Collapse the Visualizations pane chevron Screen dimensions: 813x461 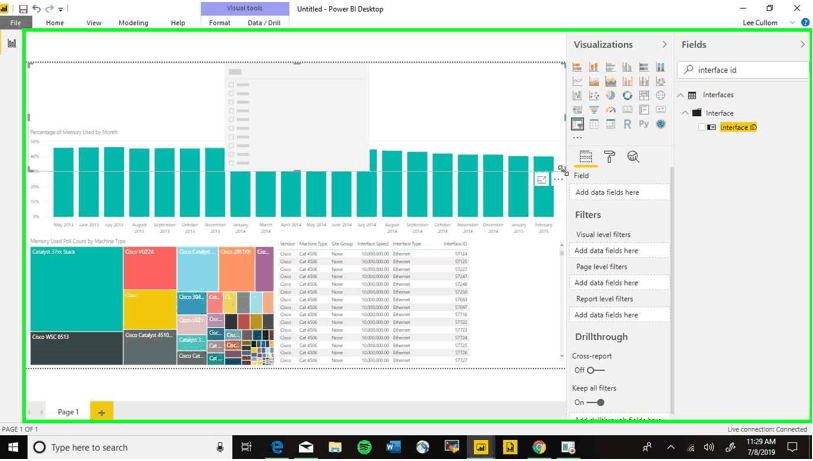664,45
